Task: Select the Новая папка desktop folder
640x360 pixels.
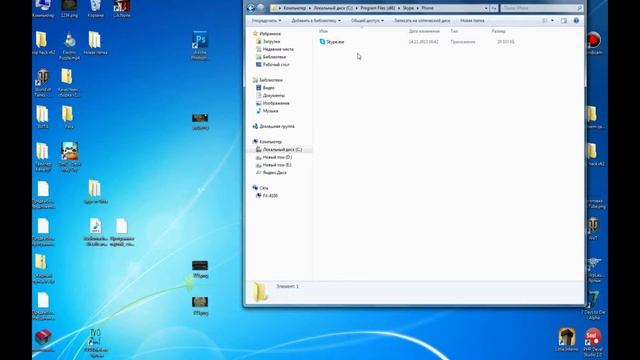Action: pos(95,43)
